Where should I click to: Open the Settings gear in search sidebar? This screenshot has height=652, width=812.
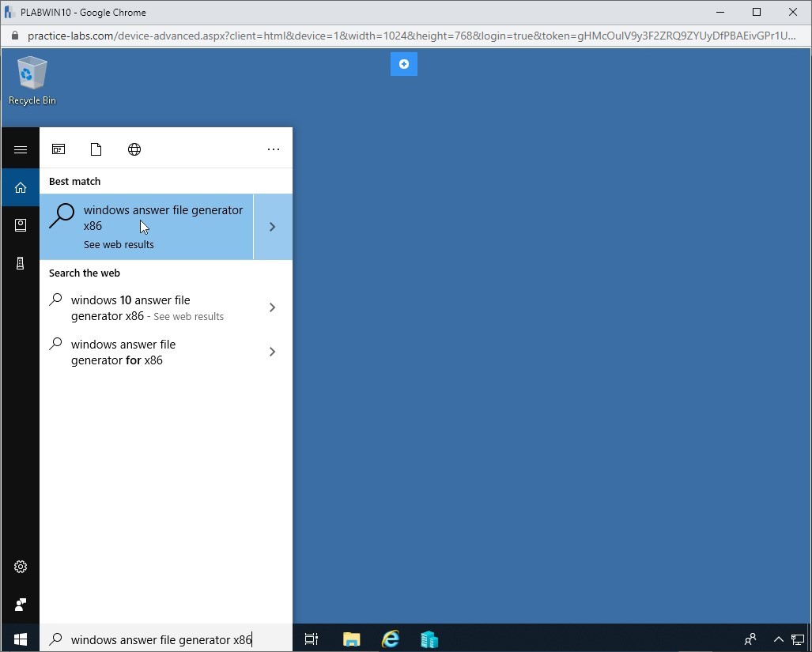(x=21, y=567)
